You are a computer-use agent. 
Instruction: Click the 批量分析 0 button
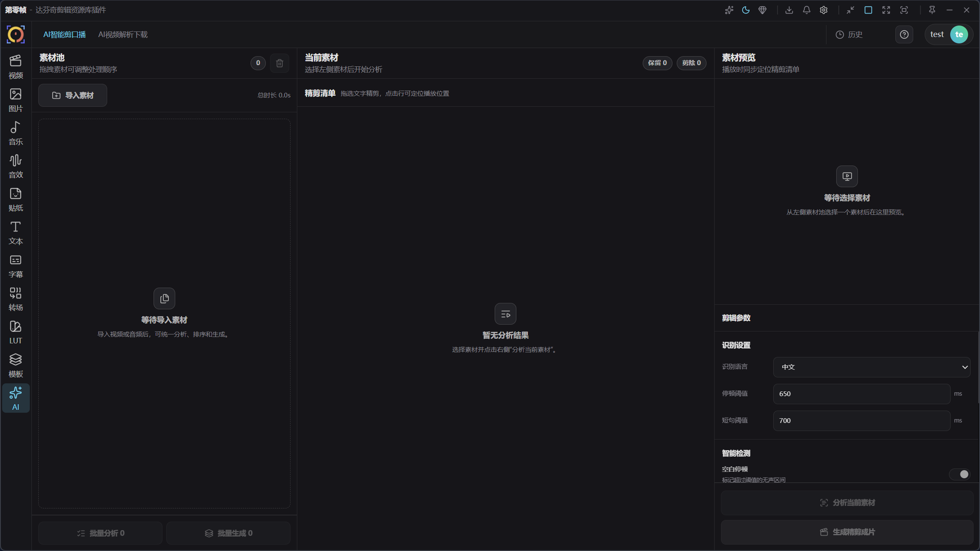coord(100,533)
